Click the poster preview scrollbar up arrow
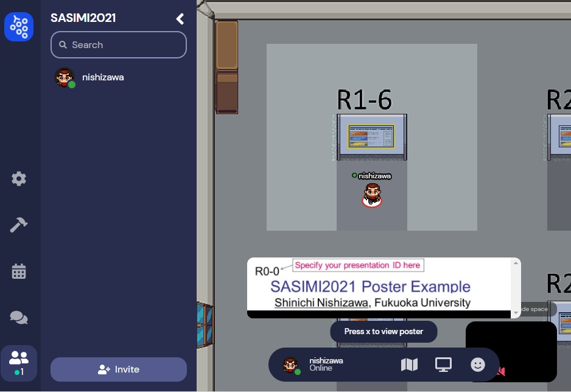 pyautogui.click(x=516, y=263)
